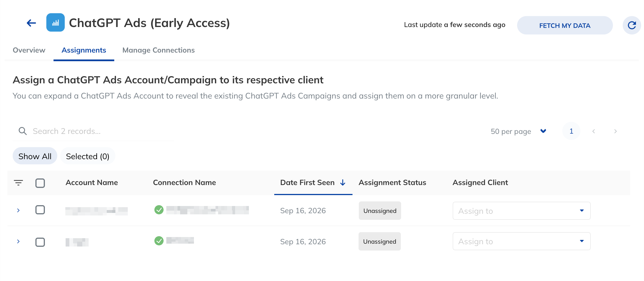Expand the first account row chevron
This screenshot has width=644, height=281.
18,210
